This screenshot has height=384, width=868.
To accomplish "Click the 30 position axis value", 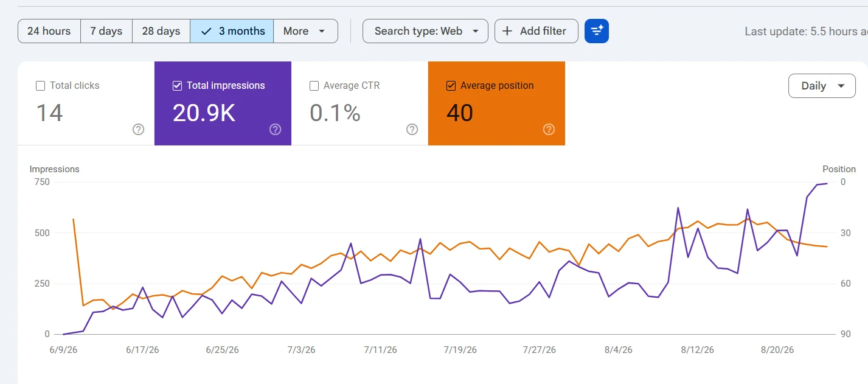I will [845, 232].
